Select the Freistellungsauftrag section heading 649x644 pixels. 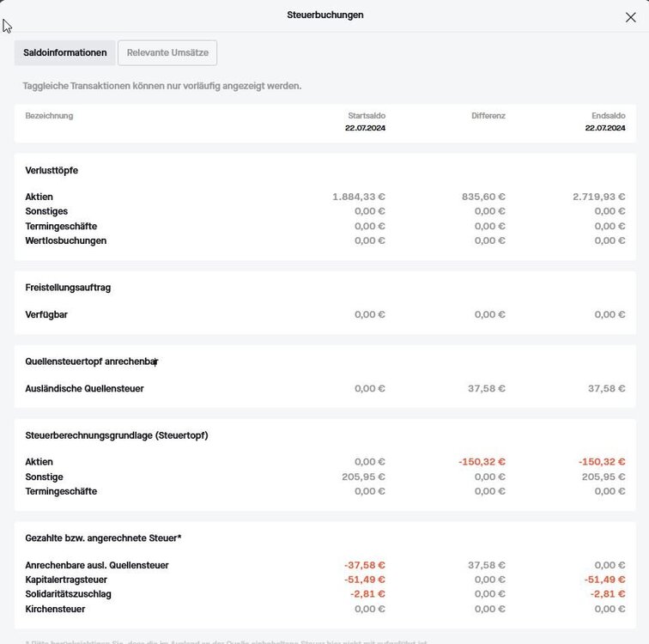coord(68,288)
